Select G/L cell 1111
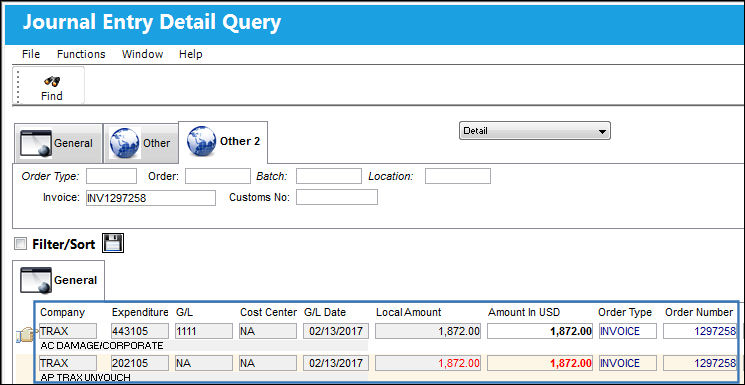Screen dimensions: 745x385 tap(204, 331)
